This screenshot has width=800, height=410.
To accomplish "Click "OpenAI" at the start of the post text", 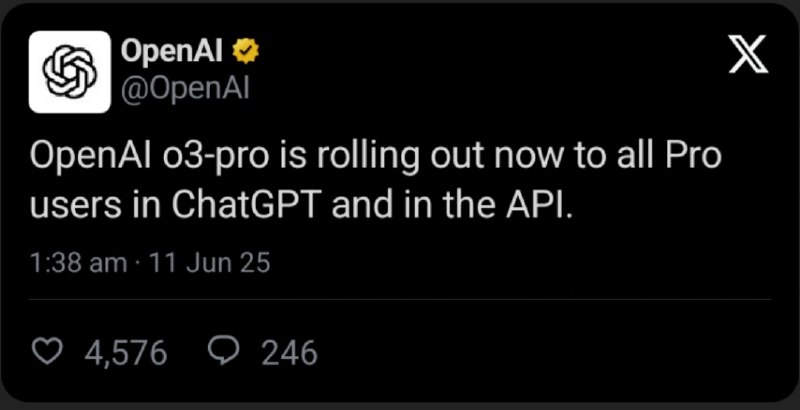I will pos(89,156).
